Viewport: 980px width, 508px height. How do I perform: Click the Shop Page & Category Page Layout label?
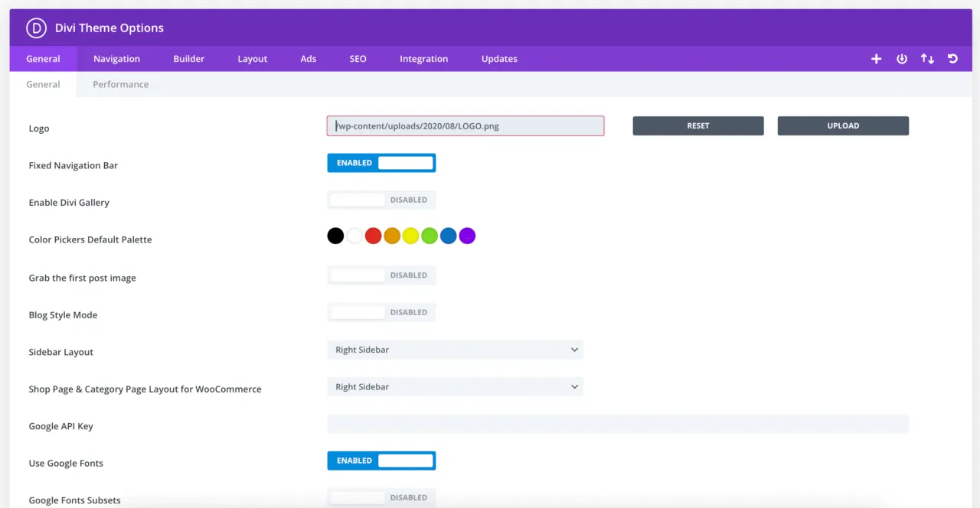(x=145, y=389)
